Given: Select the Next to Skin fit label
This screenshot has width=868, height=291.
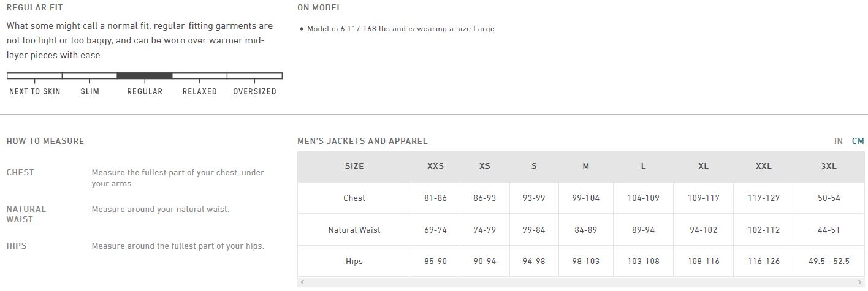Looking at the screenshot, I should 35,91.
